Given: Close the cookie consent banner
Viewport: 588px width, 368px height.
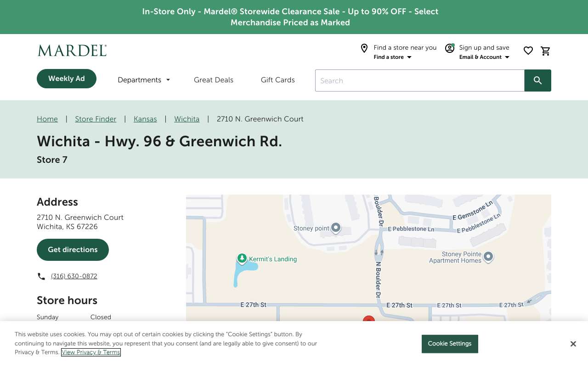Looking at the screenshot, I should tap(573, 344).
